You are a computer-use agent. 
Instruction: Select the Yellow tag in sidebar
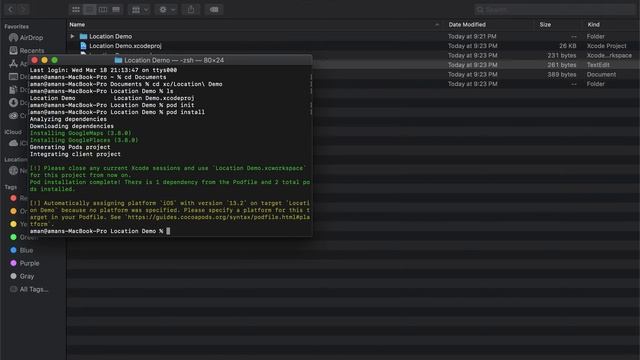18,224
